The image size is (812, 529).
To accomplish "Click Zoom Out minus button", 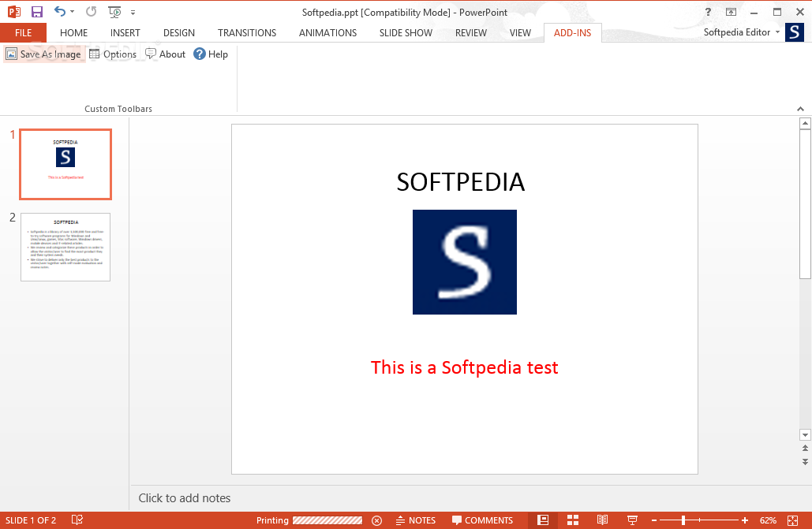I will click(x=654, y=520).
